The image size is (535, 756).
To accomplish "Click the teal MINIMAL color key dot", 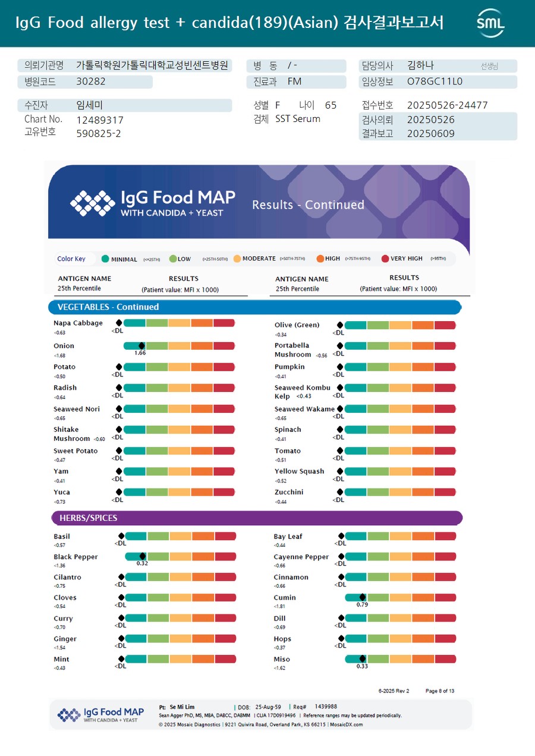I will click(x=105, y=259).
